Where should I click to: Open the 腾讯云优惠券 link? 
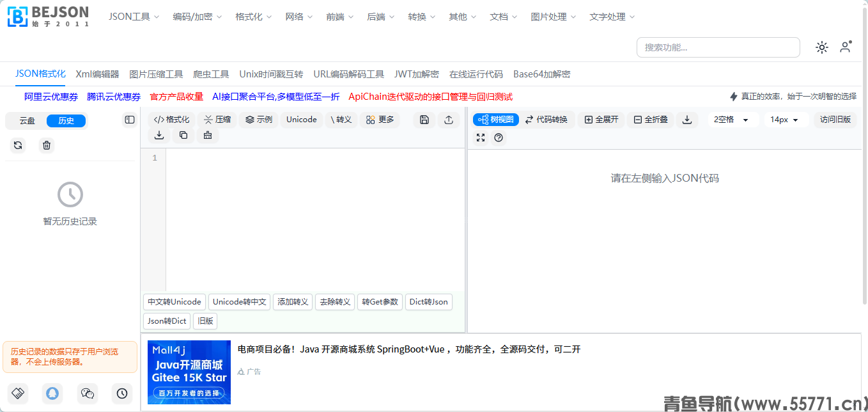(114, 97)
